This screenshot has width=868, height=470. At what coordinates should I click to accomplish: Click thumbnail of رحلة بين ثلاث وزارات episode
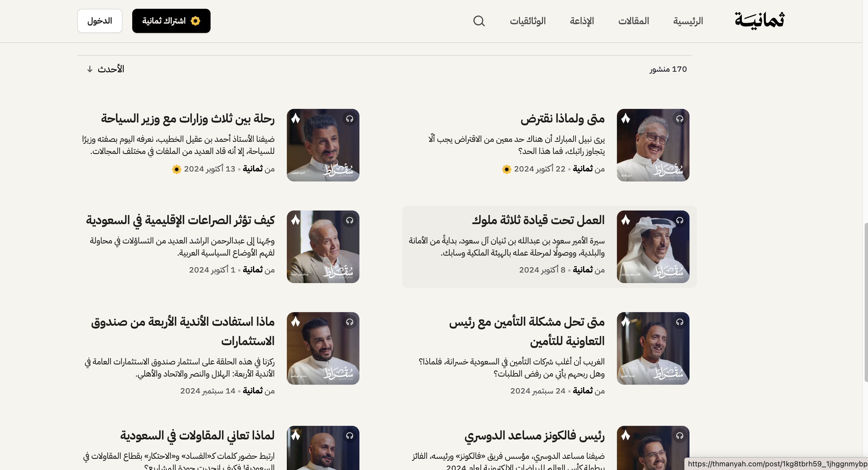pos(323,145)
